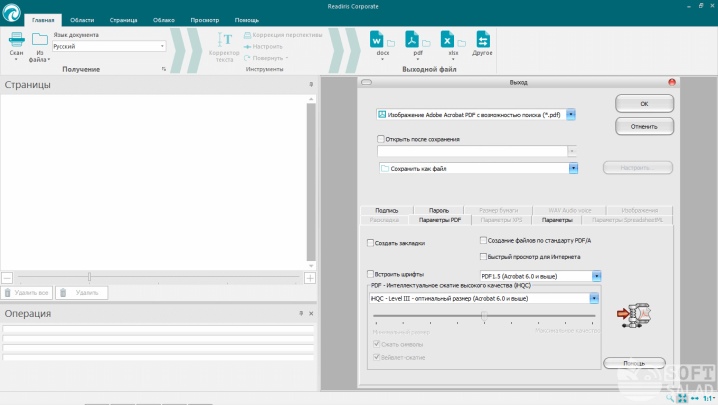Image resolution: width=718 pixels, height=405 pixels.
Task: Click the minus zoom-out thumbnail button
Action: [x=7, y=278]
